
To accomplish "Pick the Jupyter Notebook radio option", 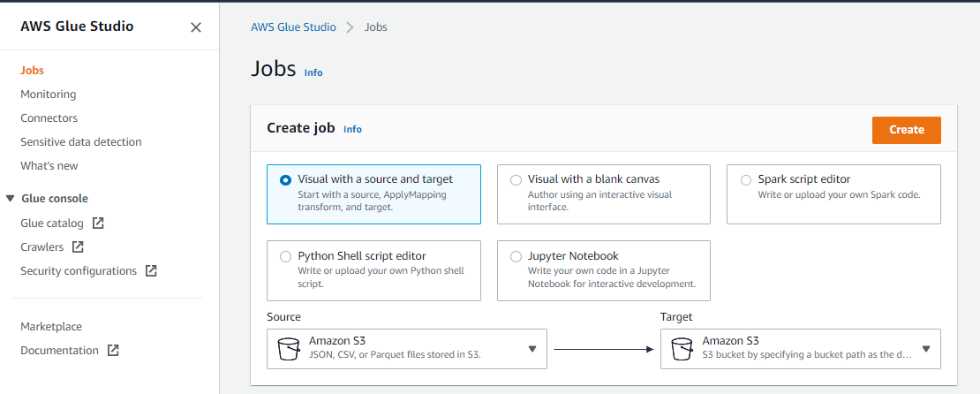I will [x=516, y=256].
